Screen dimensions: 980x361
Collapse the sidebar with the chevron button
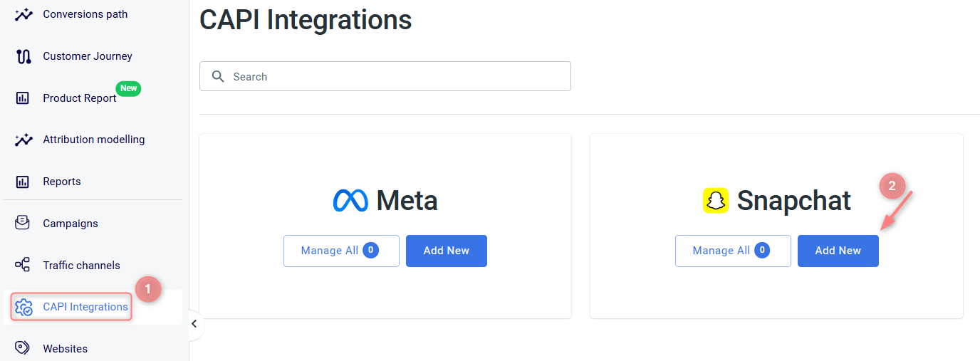point(194,325)
